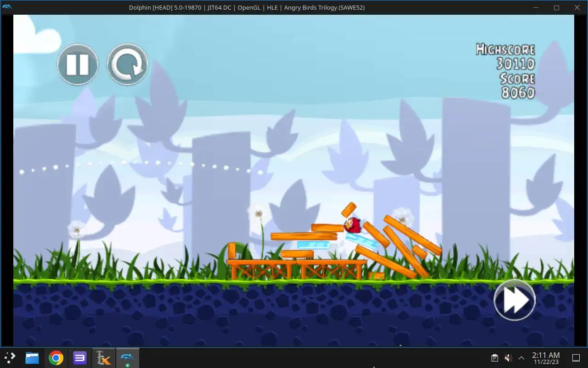Click the muted volume tray icon
Screen dimensions: 588x368
[x=508, y=358]
